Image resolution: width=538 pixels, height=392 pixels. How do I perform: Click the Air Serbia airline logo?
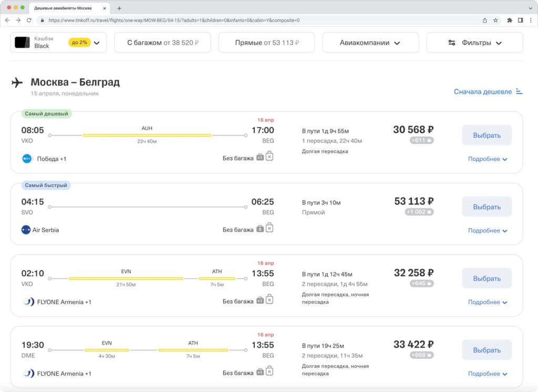pyautogui.click(x=26, y=230)
